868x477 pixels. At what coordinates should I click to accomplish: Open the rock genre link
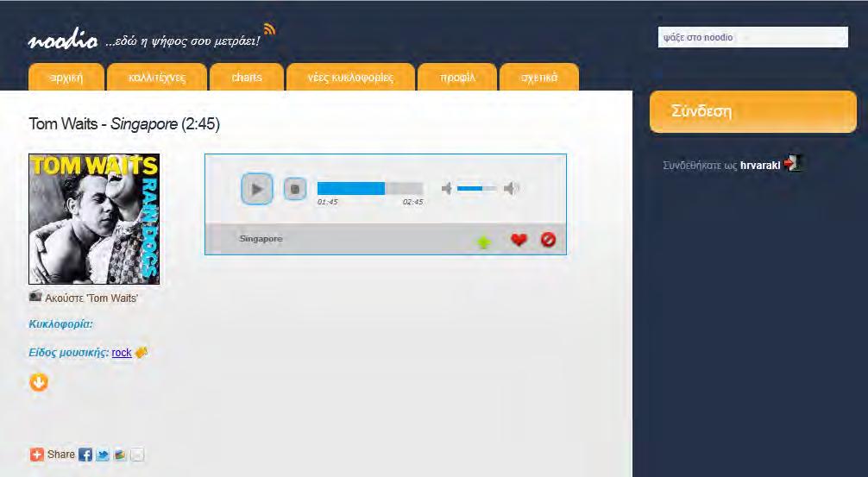122,353
